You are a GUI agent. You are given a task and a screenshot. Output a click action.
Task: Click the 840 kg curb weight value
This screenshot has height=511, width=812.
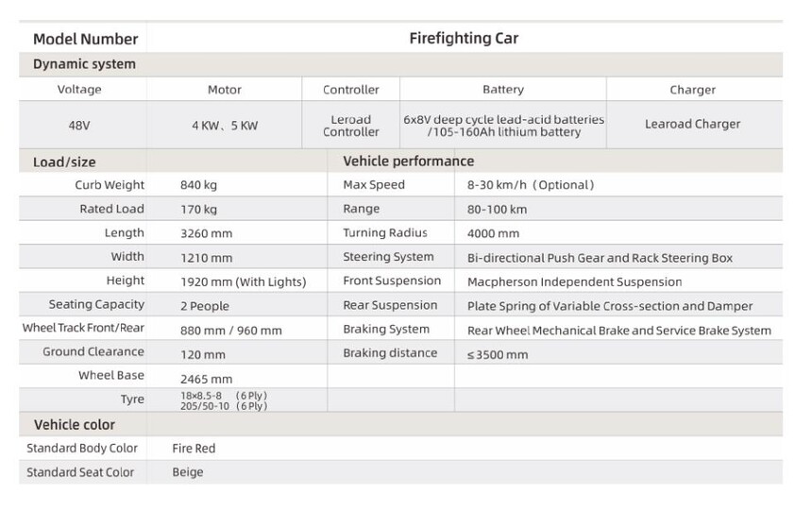click(x=199, y=185)
